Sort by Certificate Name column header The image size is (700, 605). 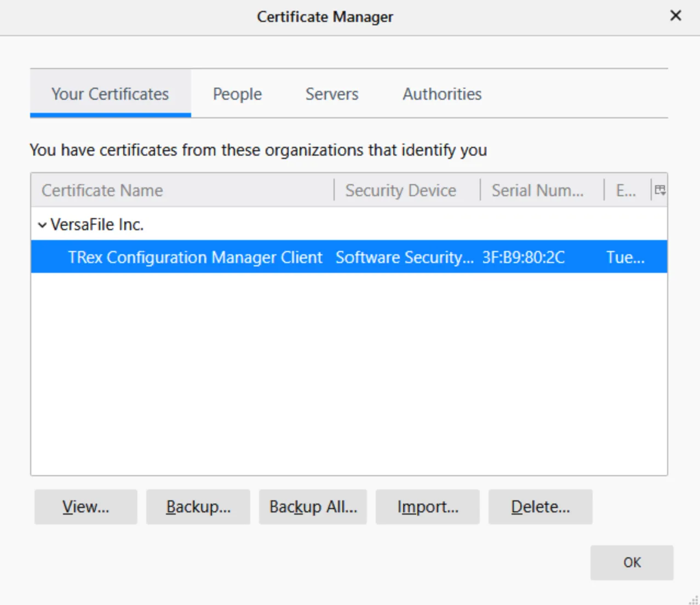[182, 190]
